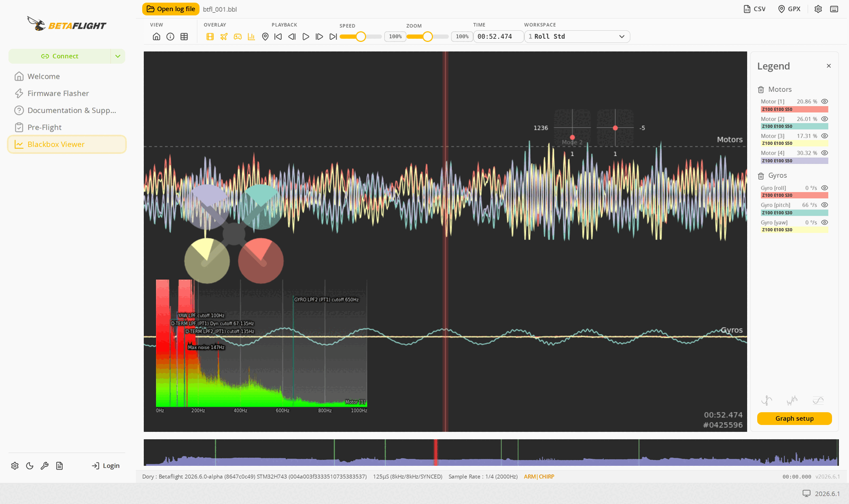Open the Firmware Flasher page

coord(67,93)
